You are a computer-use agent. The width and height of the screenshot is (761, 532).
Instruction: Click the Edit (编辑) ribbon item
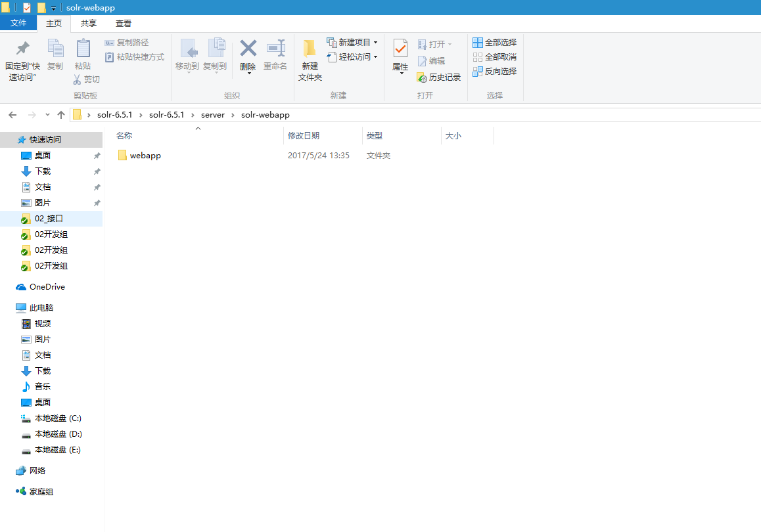(432, 60)
